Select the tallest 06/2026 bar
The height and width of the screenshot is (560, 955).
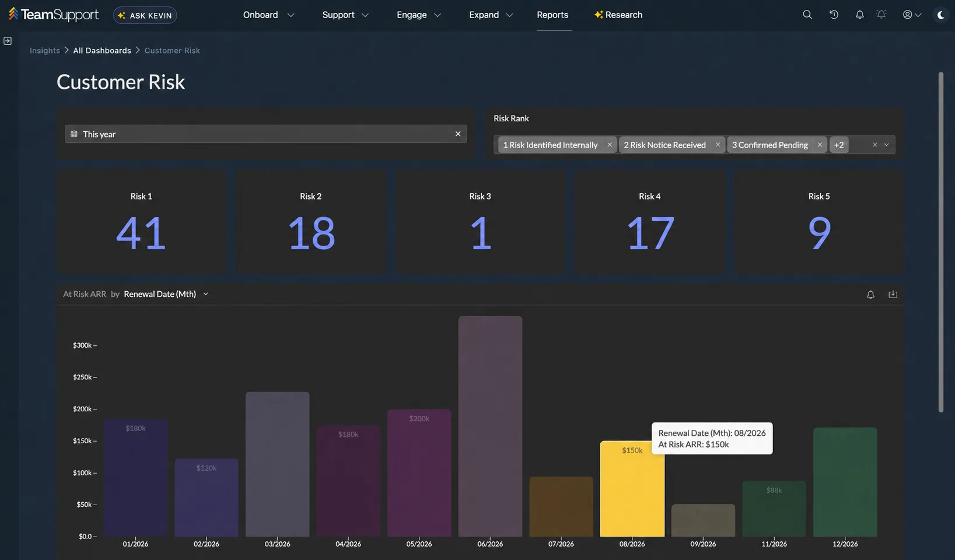(490, 426)
